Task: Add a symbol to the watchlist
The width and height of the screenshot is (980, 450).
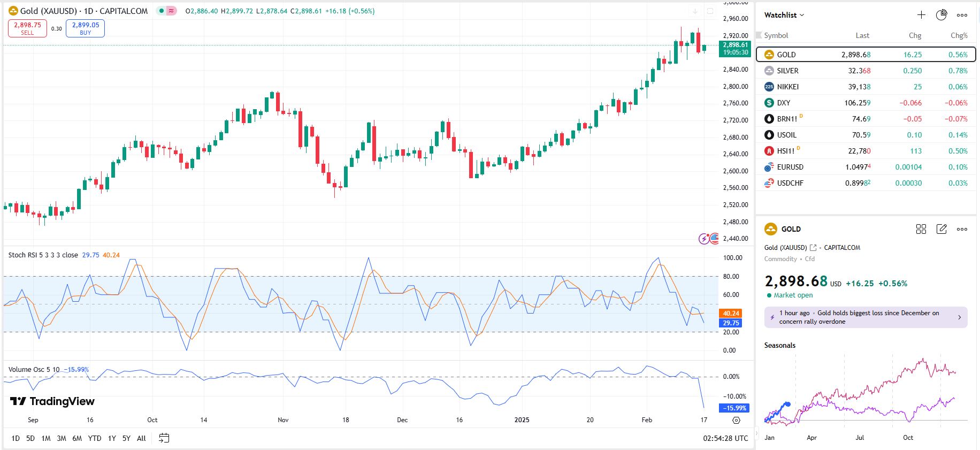Action: click(921, 15)
